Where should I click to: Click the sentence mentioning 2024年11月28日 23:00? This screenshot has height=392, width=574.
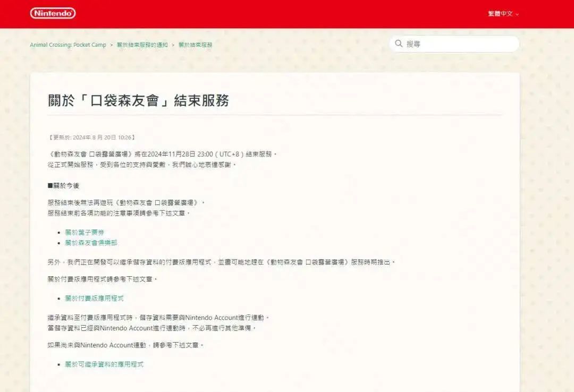(x=163, y=154)
